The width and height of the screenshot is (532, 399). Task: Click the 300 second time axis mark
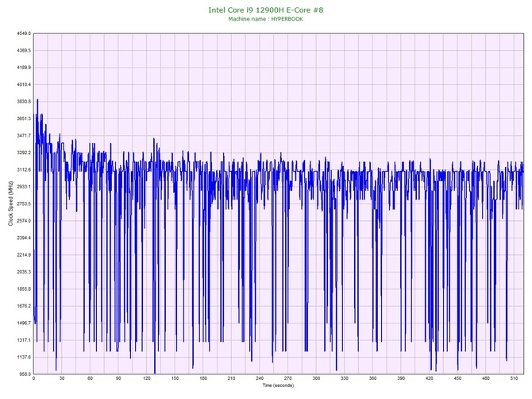click(x=316, y=379)
